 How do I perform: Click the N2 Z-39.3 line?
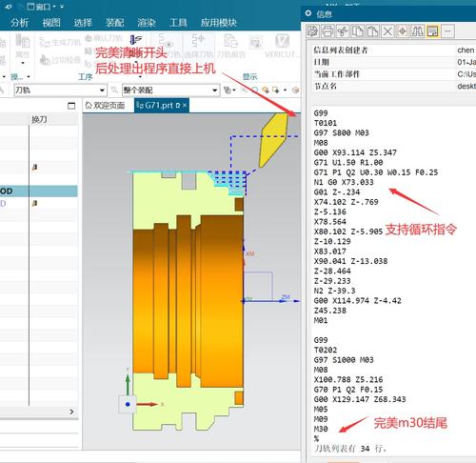click(334, 291)
